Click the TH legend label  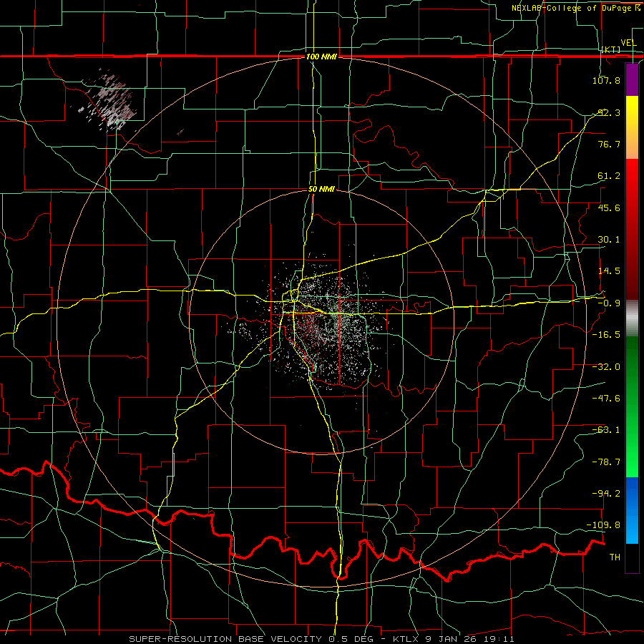pyautogui.click(x=615, y=557)
